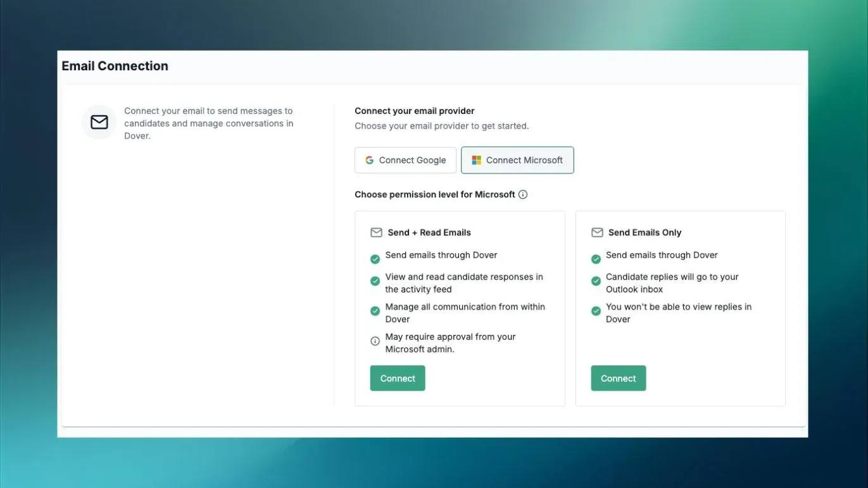Screen dimensions: 868x488
Task: Click checkmark beside Candidate replies will go
Action: pyautogui.click(x=596, y=281)
